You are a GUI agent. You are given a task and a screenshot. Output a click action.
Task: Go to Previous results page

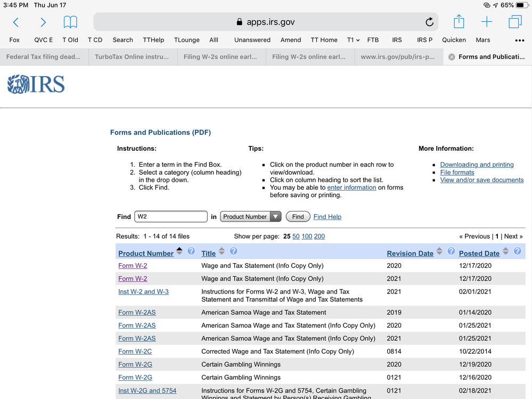[x=474, y=236]
